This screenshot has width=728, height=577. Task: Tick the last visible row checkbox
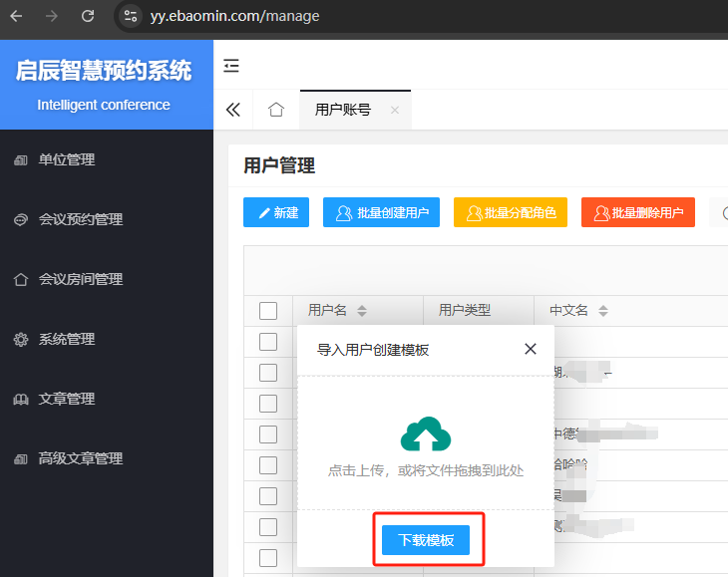pyautogui.click(x=268, y=557)
